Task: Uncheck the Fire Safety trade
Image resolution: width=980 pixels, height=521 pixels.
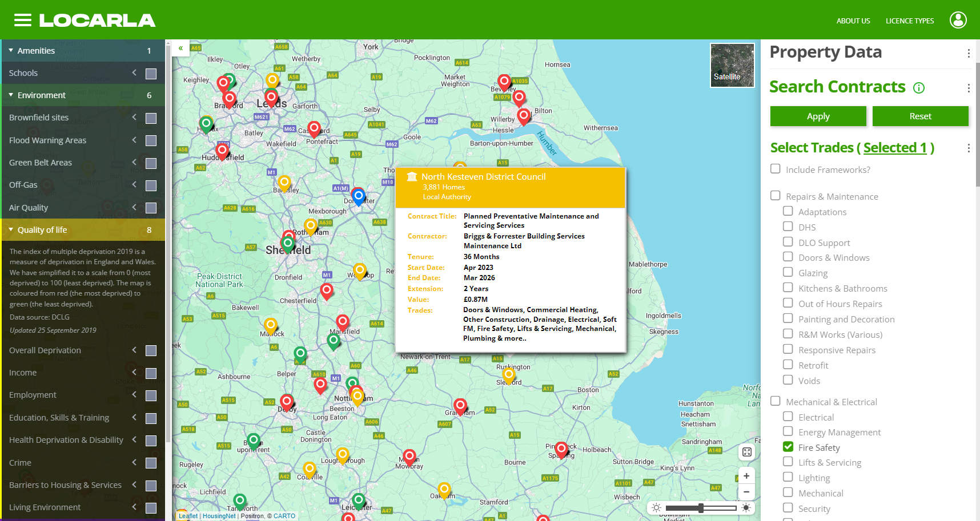Action: [x=788, y=447]
